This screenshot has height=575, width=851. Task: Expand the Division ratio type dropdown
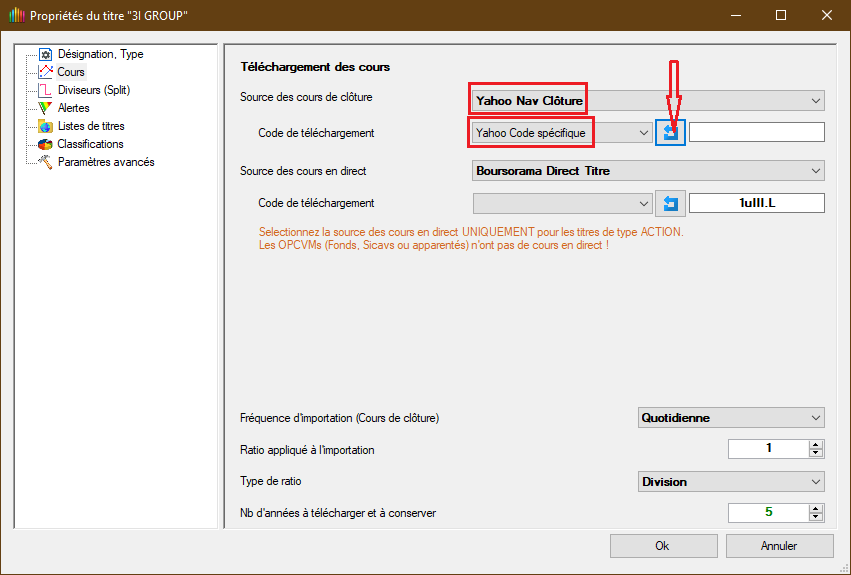click(x=816, y=481)
